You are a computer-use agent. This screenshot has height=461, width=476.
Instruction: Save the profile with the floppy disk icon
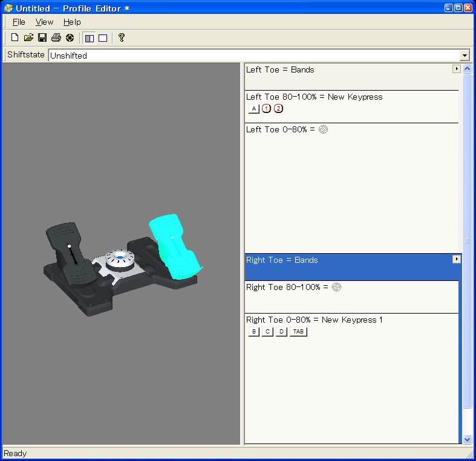42,37
